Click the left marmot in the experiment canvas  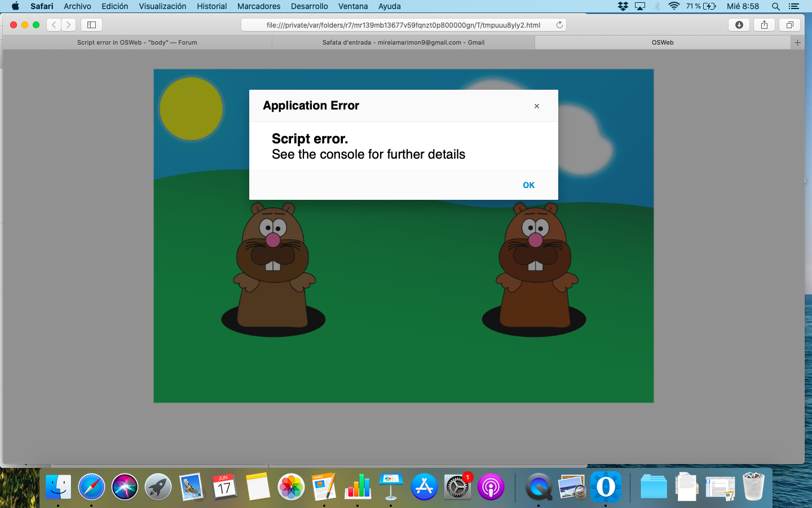[x=273, y=265]
